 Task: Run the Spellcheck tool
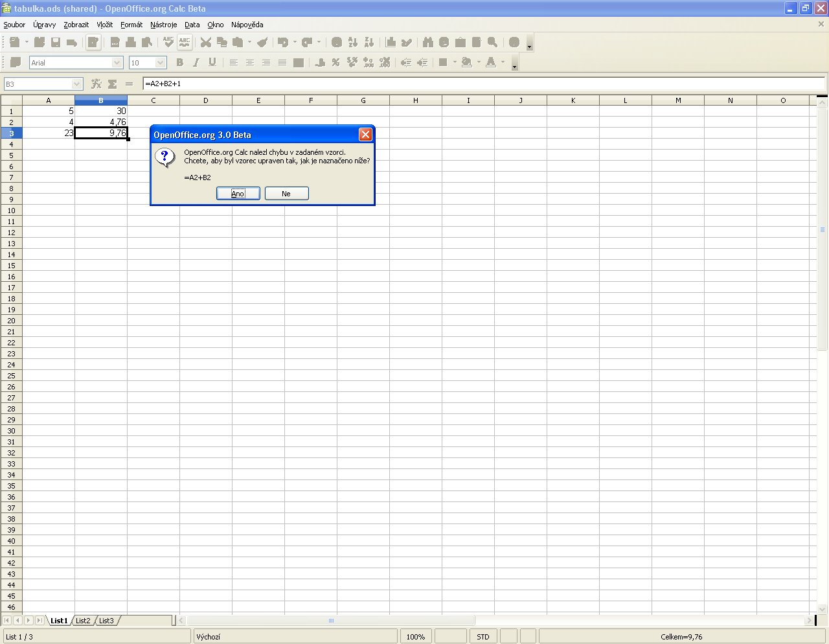point(168,42)
